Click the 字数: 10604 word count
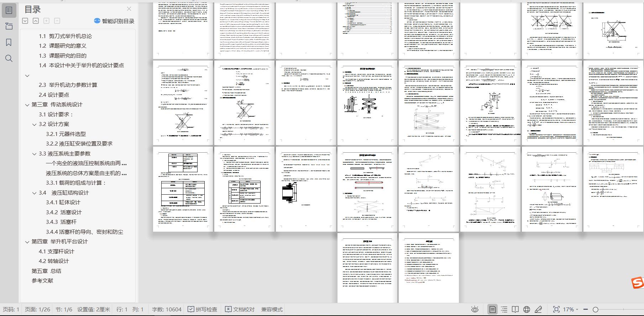 pos(167,309)
